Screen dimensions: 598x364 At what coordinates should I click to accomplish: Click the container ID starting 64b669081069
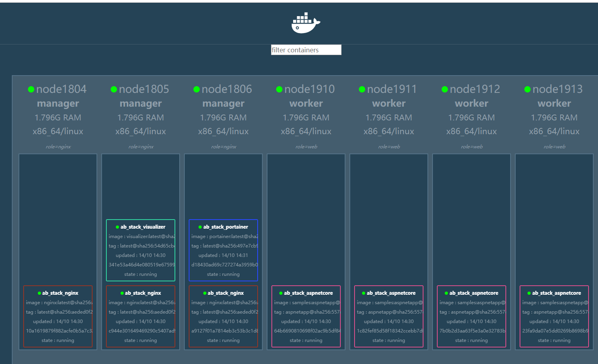click(x=307, y=331)
